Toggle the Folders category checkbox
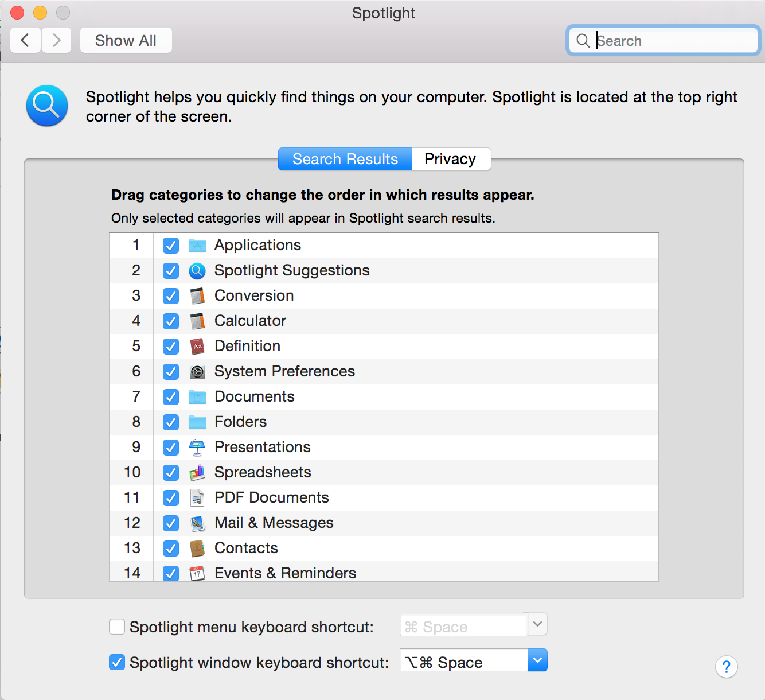The image size is (765, 700). (171, 422)
